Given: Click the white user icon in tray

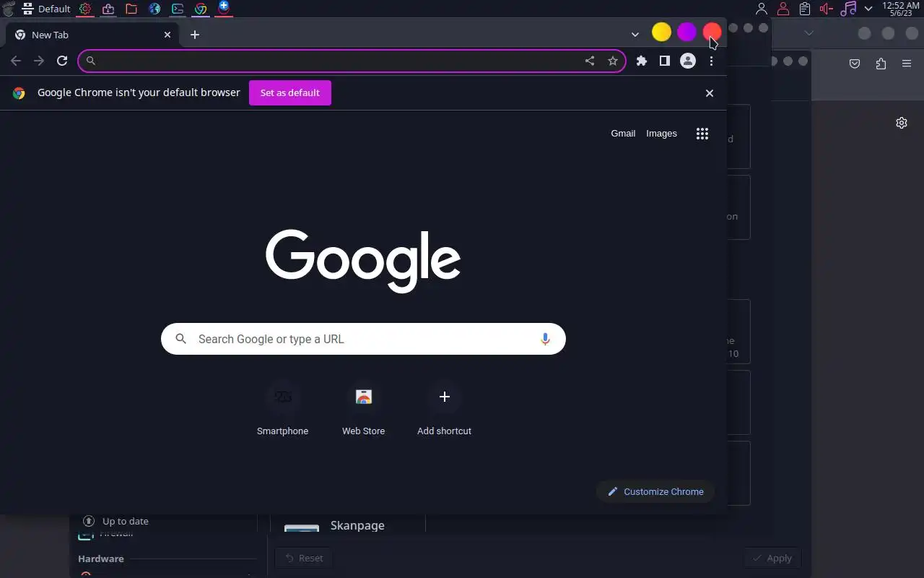Looking at the screenshot, I should (762, 9).
